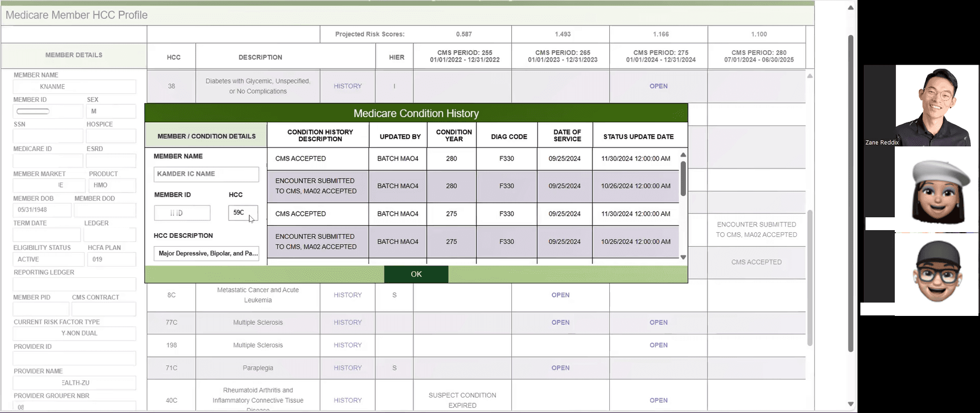Click CMS PERIOD: 280 column header
The image size is (980, 413).
click(x=759, y=56)
